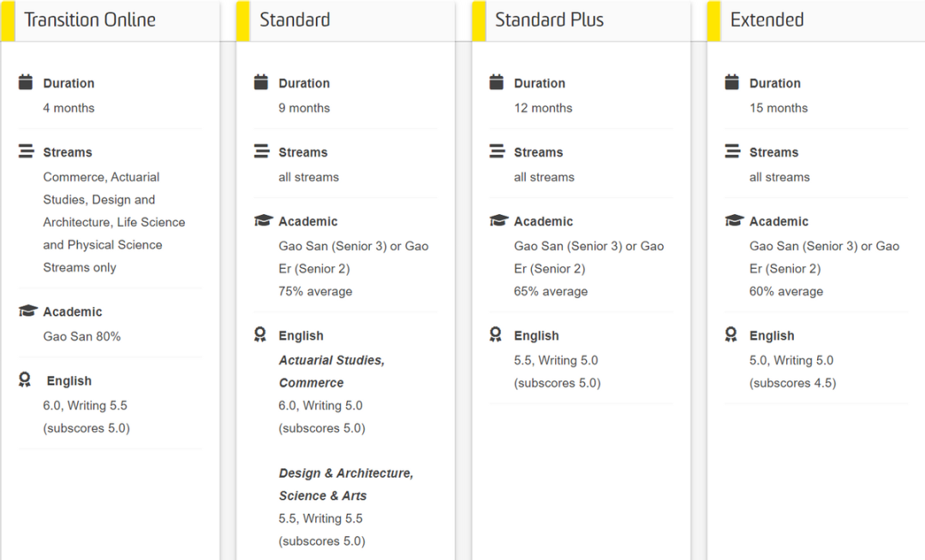This screenshot has height=560, width=925.
Task: Click award ribbon icon in Extended card
Action: [731, 335]
